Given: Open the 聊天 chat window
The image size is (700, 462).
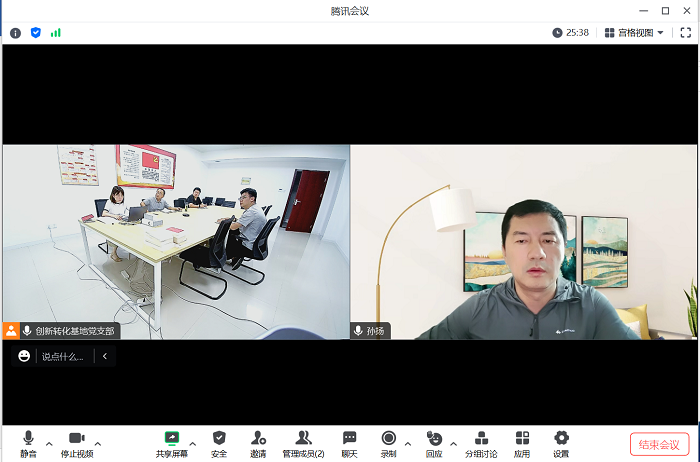Looking at the screenshot, I should click(349, 443).
